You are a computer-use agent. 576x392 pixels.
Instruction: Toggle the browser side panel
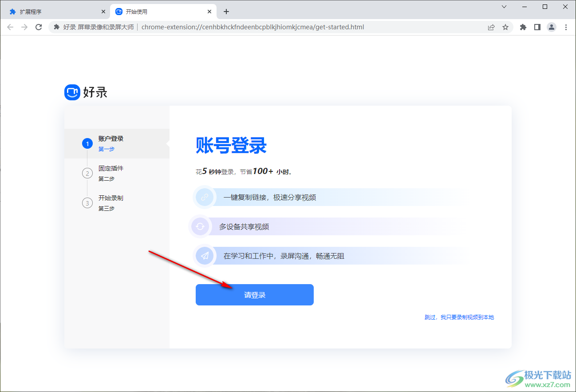tap(537, 27)
